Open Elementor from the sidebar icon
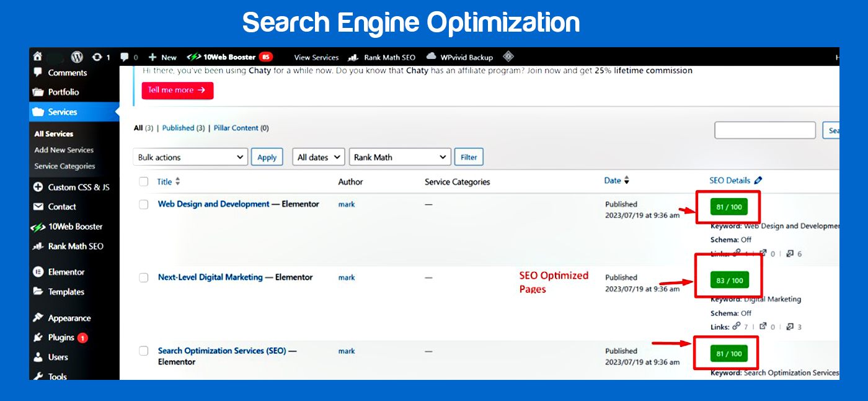The height and width of the screenshot is (401, 868). tap(38, 272)
